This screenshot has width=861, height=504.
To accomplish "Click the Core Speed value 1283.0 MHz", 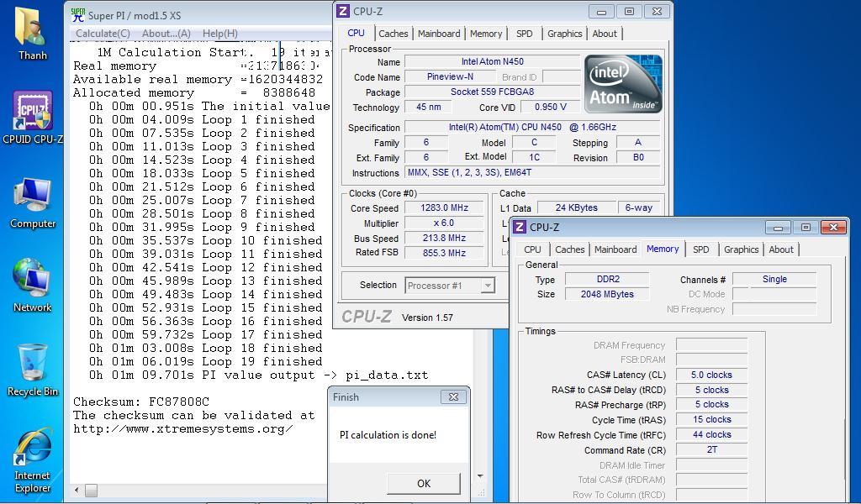I will pos(444,207).
